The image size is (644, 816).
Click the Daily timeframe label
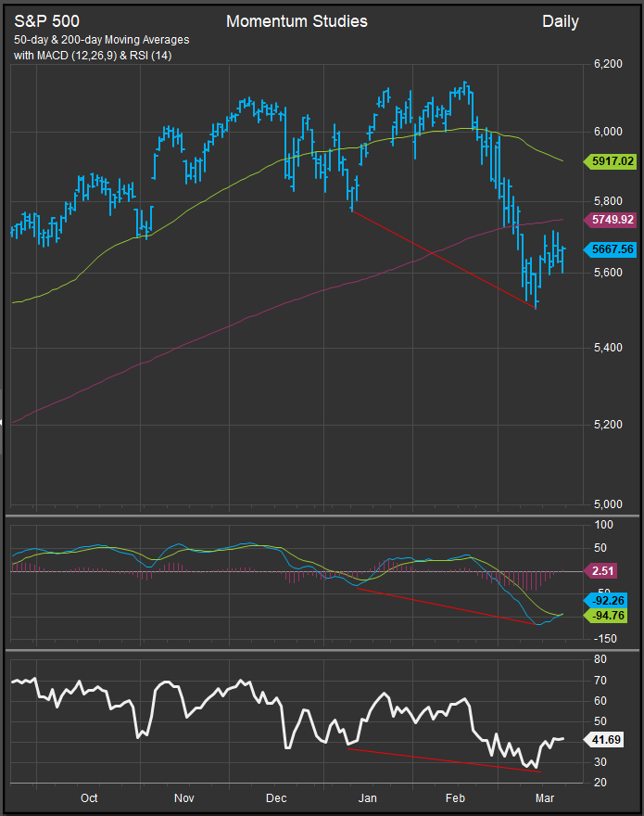pos(561,21)
